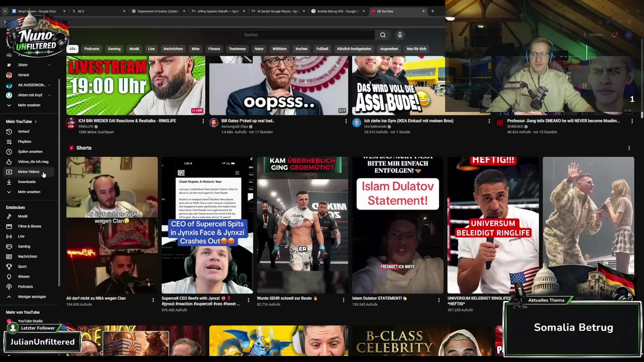Open options menu for Bill Gates video

346,121
